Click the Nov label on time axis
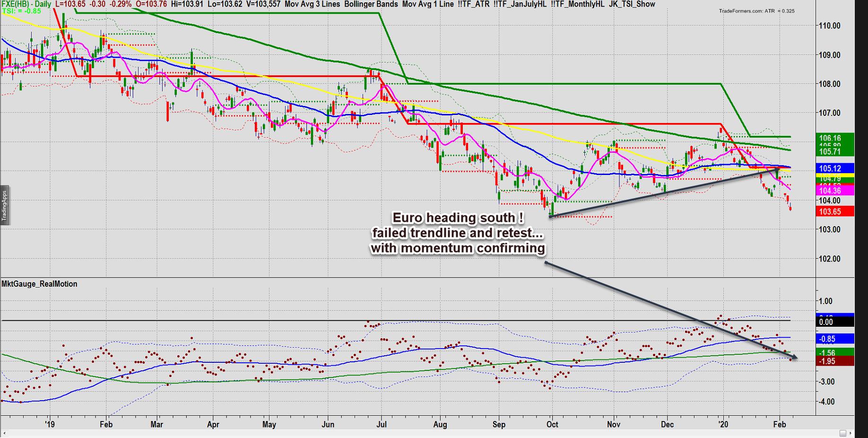The image size is (868, 438). pyautogui.click(x=614, y=424)
